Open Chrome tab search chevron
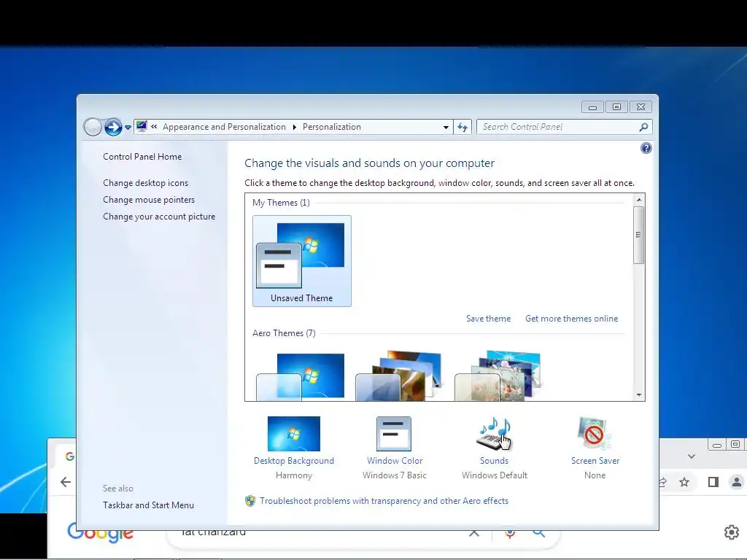The width and height of the screenshot is (747, 560). click(x=692, y=456)
